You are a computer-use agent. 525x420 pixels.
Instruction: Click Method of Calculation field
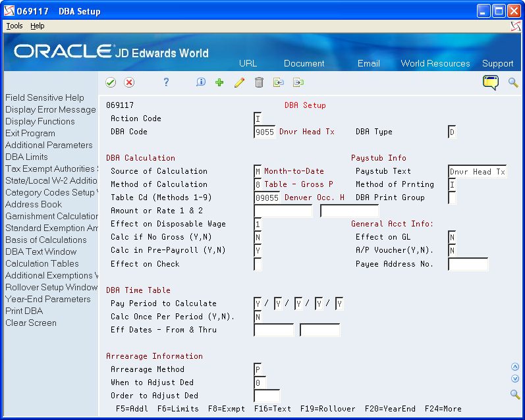[x=258, y=185]
